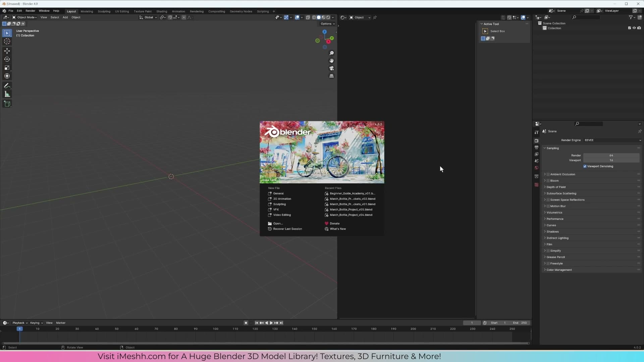Jump to start frame in timeline
This screenshot has width=644, height=362.
pos(257,323)
